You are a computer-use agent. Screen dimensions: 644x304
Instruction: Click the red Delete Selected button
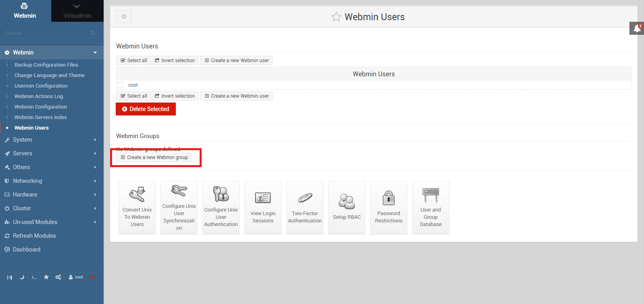click(x=146, y=109)
